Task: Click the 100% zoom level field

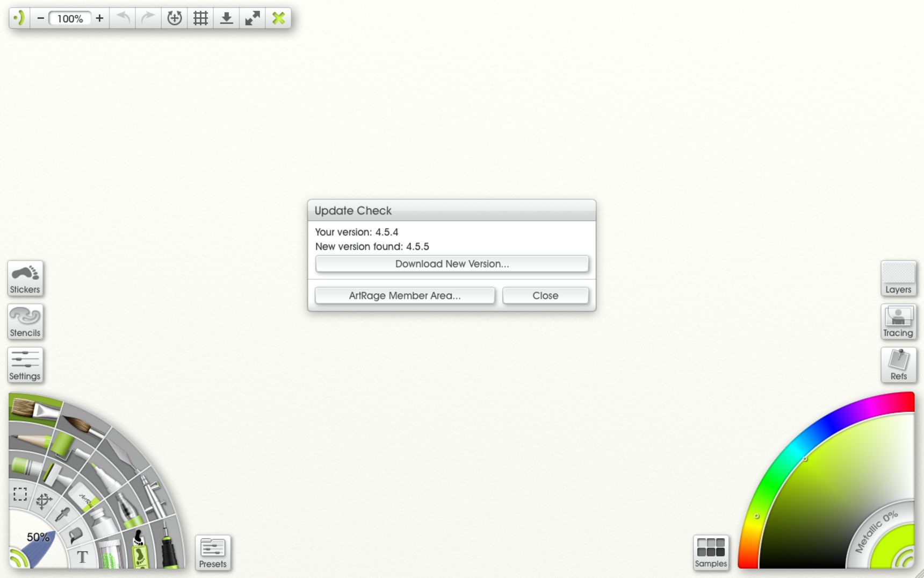Action: pyautogui.click(x=70, y=19)
